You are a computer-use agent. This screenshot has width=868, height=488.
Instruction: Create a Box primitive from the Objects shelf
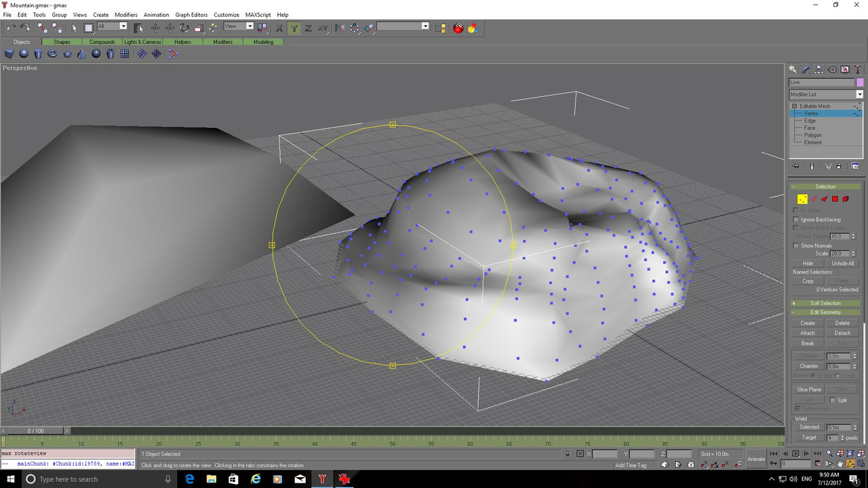point(9,54)
